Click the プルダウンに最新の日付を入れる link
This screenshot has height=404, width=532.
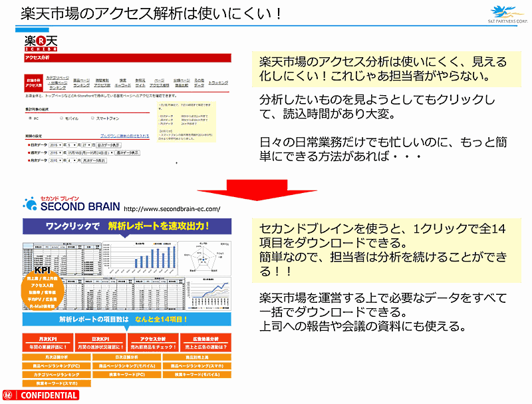pyautogui.click(x=124, y=136)
